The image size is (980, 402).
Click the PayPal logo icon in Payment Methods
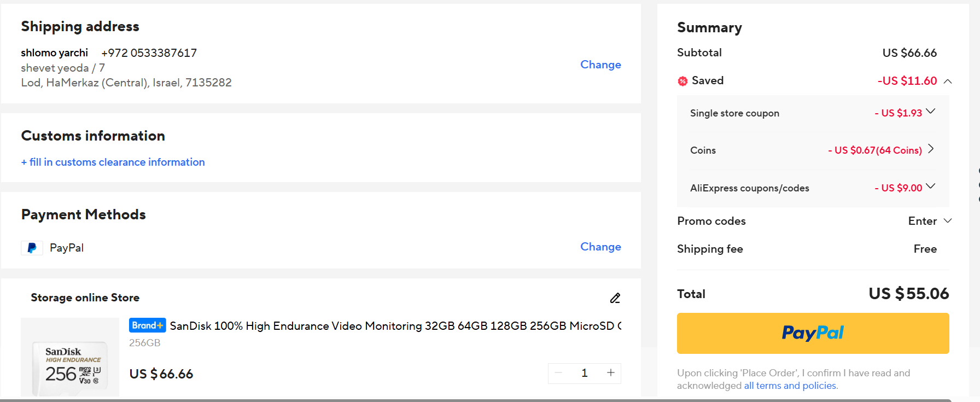[32, 248]
